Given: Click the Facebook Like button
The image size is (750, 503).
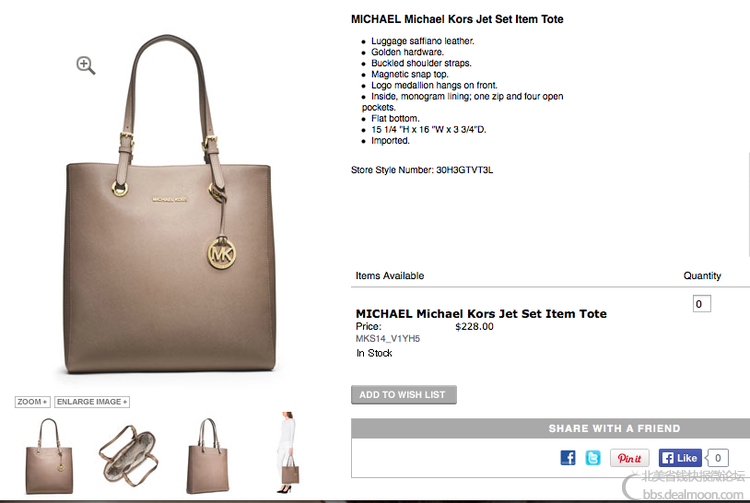Looking at the screenshot, I should point(680,458).
